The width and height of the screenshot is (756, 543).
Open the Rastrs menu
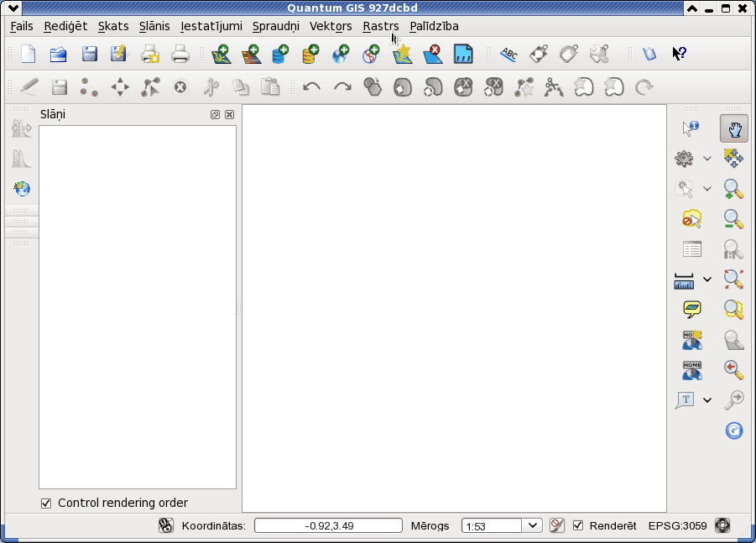point(380,26)
